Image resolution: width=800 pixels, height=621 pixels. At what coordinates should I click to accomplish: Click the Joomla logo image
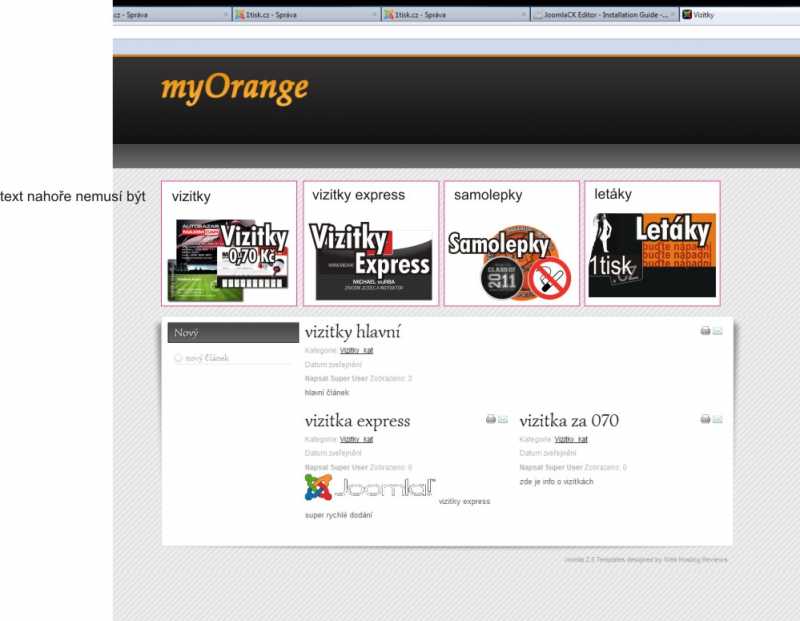370,487
